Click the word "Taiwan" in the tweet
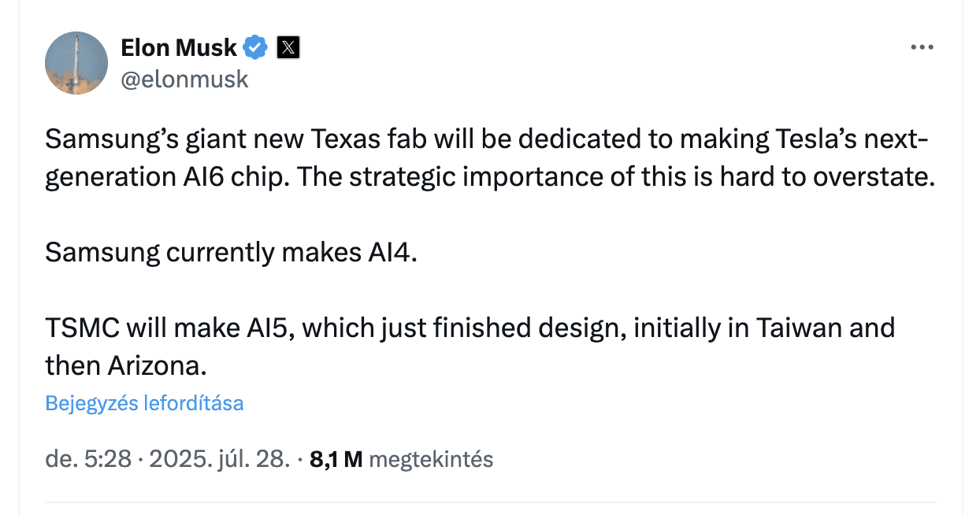This screenshot has height=515, width=980. pyautogui.click(x=796, y=327)
